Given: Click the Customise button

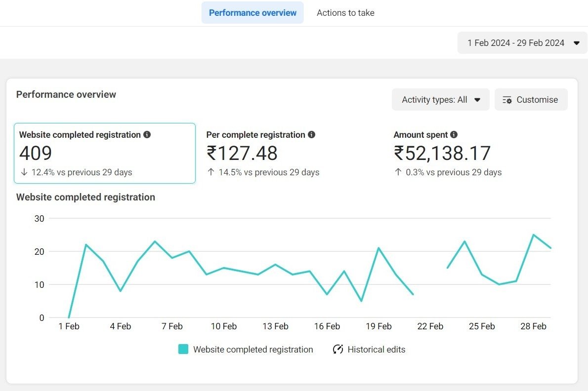Looking at the screenshot, I should 531,99.
